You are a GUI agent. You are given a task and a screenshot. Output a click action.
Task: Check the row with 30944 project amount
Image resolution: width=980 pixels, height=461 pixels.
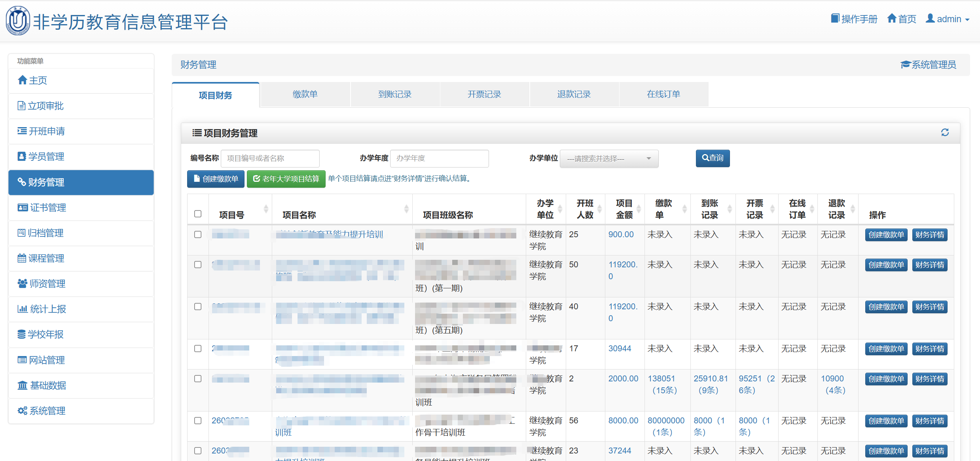(x=198, y=349)
